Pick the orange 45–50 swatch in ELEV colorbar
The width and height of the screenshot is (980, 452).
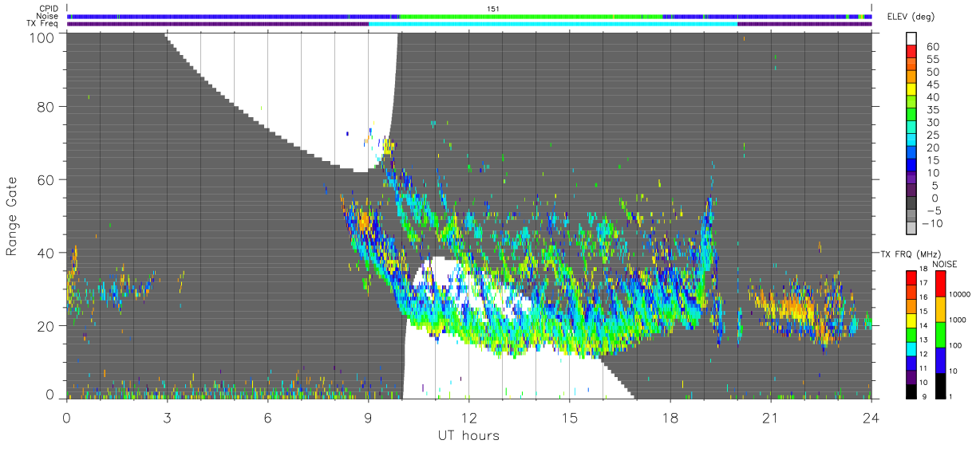911,78
